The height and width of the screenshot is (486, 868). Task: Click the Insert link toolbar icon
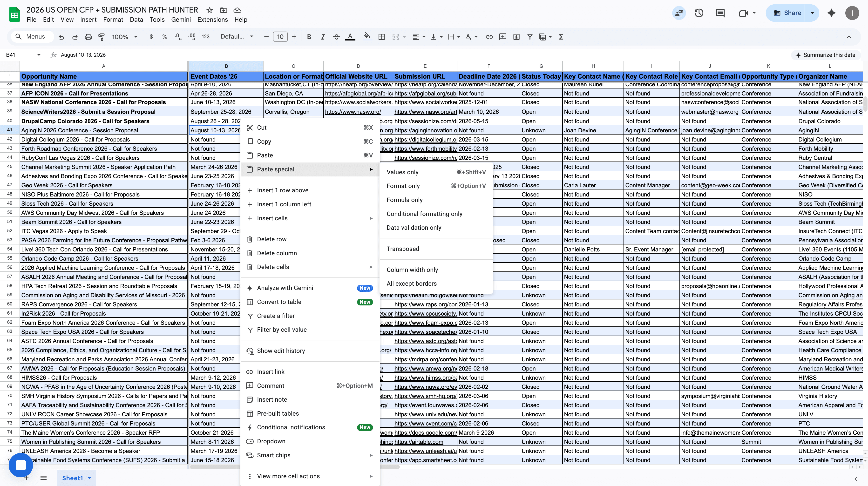click(489, 37)
